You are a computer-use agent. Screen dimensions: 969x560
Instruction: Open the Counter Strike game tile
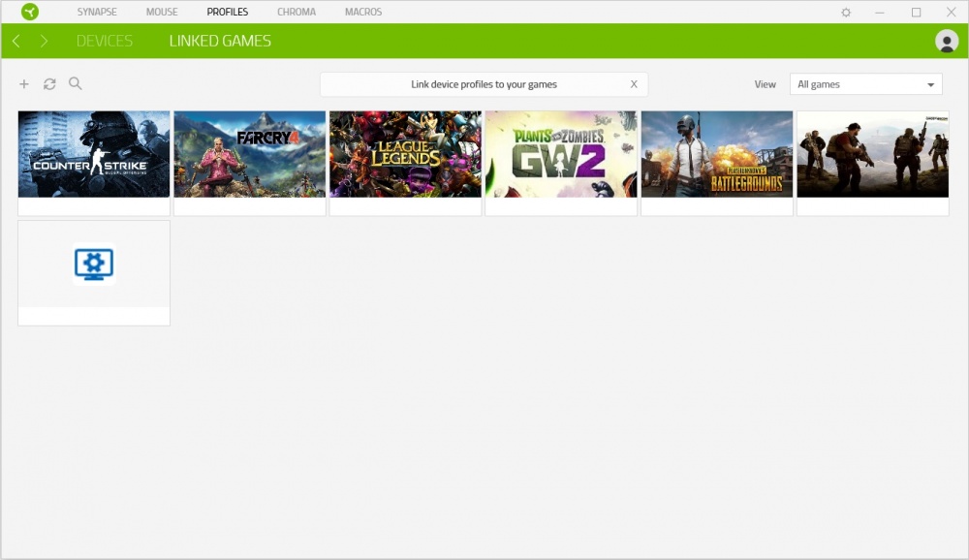pos(94,163)
